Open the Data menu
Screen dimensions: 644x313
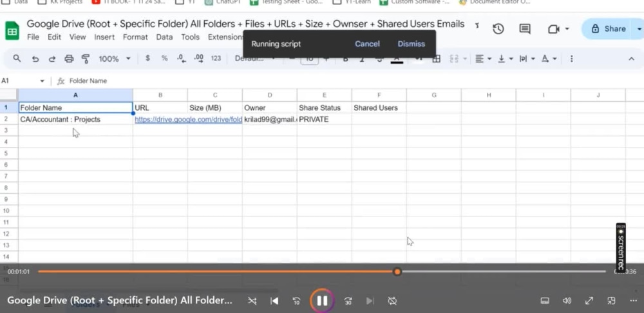click(x=164, y=37)
